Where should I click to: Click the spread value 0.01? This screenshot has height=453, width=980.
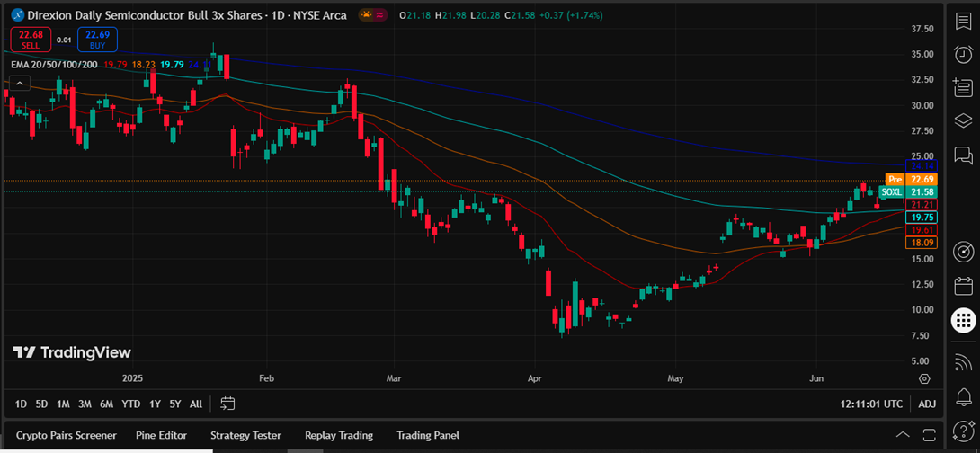[64, 40]
